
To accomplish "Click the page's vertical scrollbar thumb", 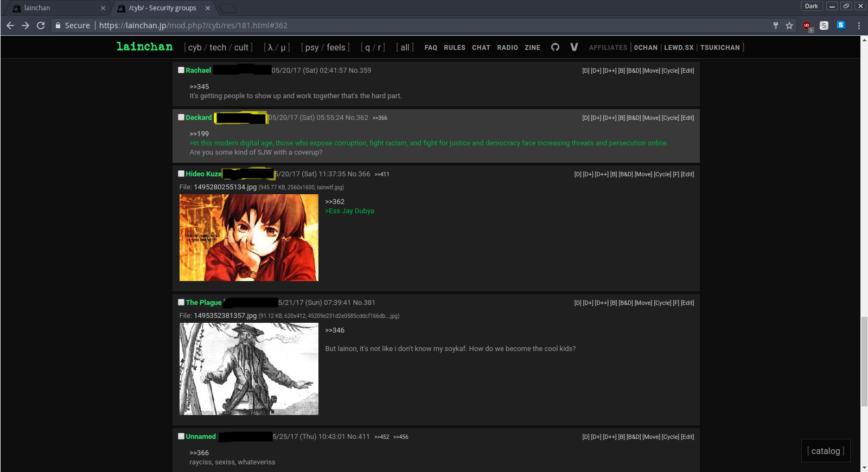I will pos(864,361).
